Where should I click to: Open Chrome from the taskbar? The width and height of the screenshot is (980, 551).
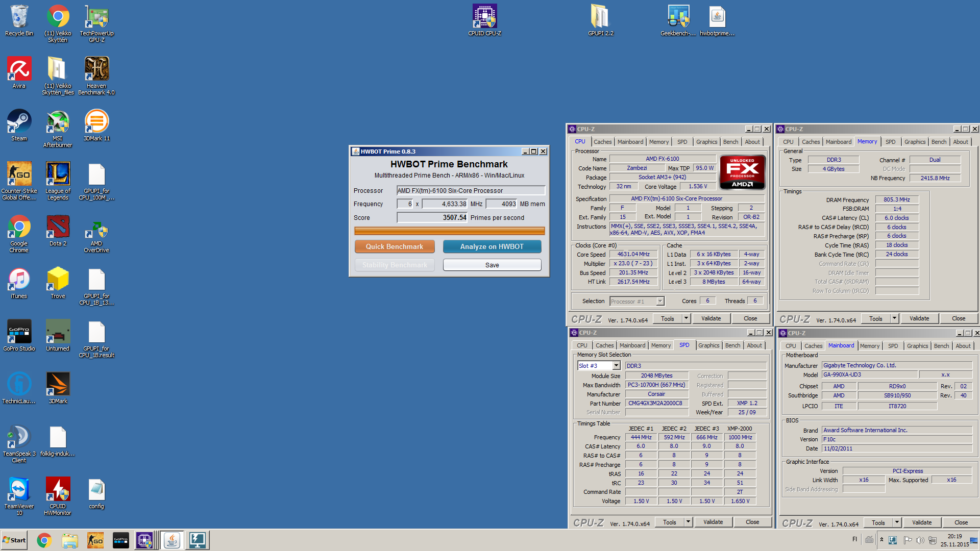click(x=44, y=540)
